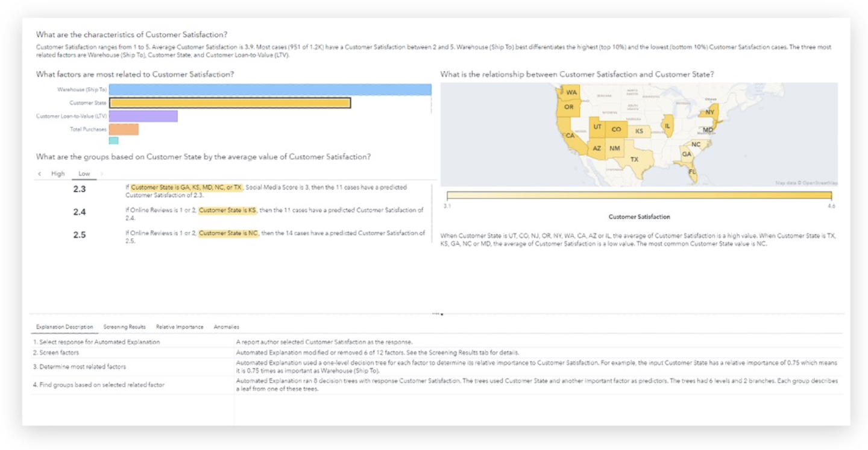Viewport: 868px width, 450px height.
Task: Click the Total Purchases axis label
Action: 88,129
